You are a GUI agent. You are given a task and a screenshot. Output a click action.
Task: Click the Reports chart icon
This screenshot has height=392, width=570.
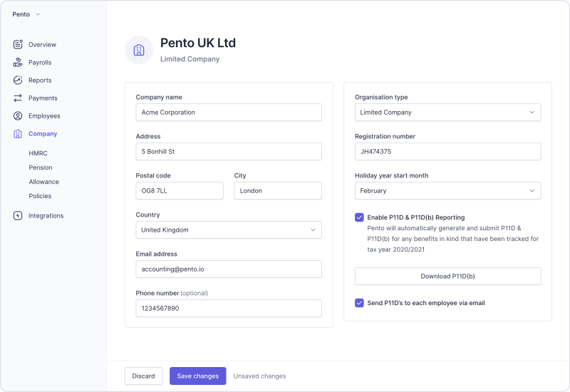pyautogui.click(x=18, y=80)
